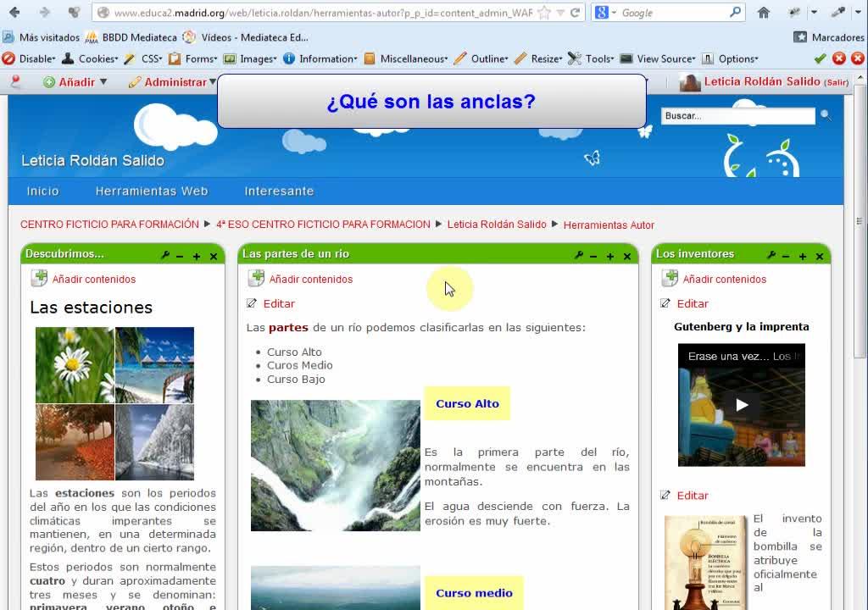Maximize the Los inventores portlet
This screenshot has width=868, height=610.
pos(803,257)
